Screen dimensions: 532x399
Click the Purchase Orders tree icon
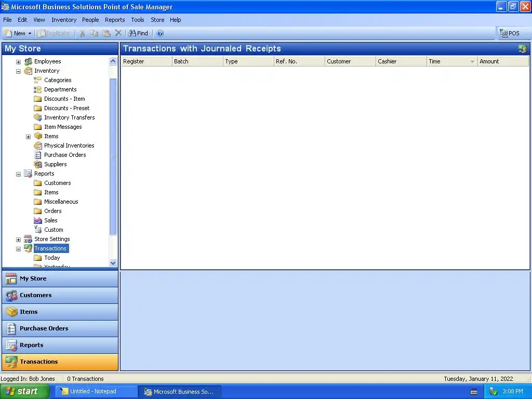coord(38,155)
